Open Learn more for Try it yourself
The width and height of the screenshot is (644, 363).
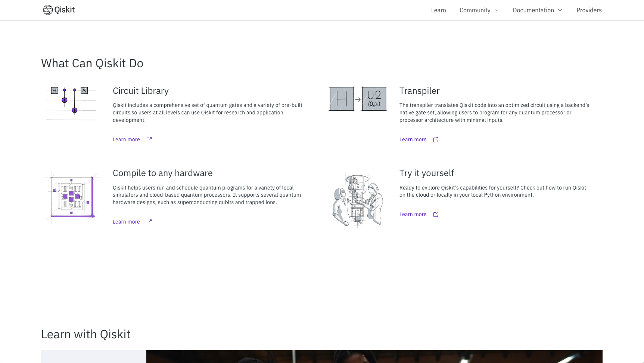point(413,214)
